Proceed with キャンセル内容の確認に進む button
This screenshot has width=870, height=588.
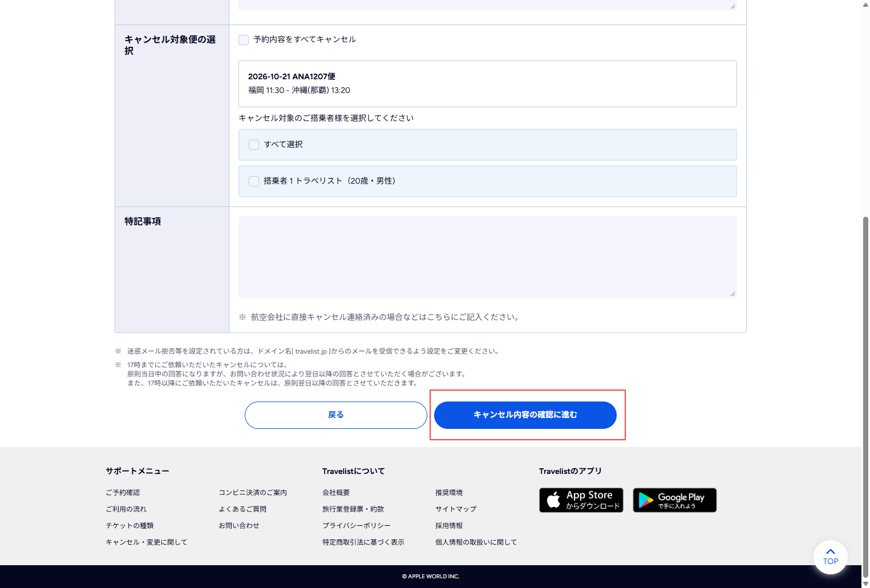click(x=525, y=415)
